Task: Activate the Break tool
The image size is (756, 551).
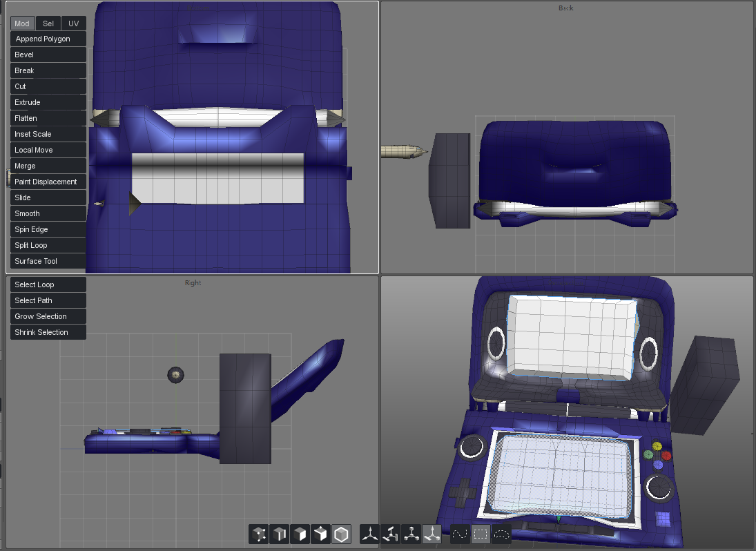Action: coord(48,70)
